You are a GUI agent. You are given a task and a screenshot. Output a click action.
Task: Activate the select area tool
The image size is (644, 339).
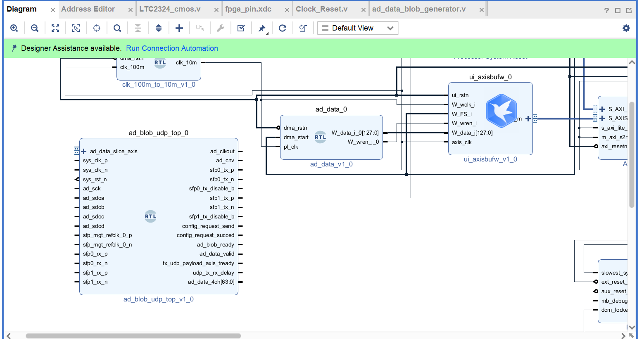(76, 28)
